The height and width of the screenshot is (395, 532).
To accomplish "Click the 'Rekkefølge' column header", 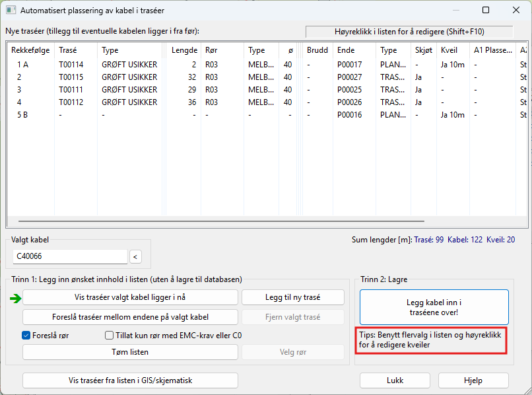I will (x=30, y=50).
